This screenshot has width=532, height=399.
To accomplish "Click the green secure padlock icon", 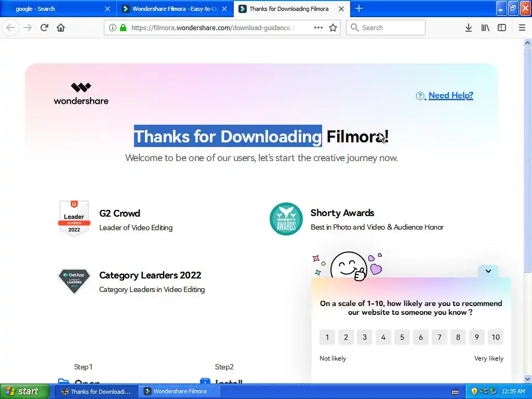I will (x=123, y=28).
